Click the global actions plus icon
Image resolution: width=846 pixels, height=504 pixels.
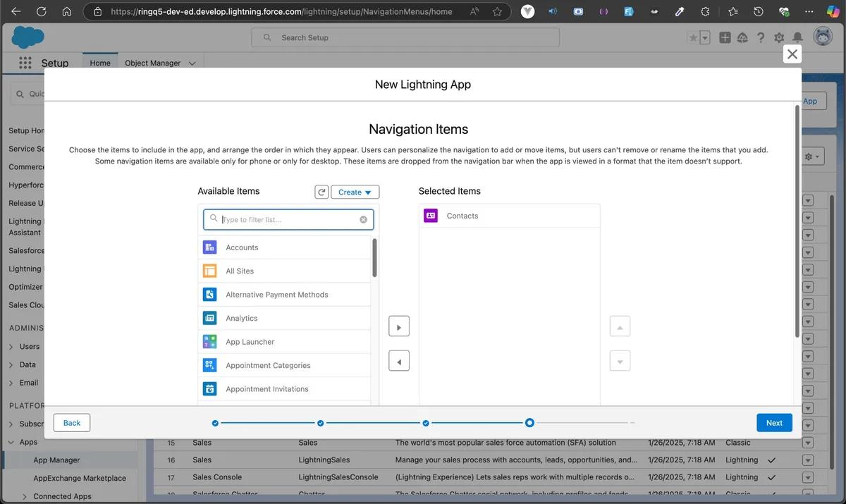pyautogui.click(x=725, y=37)
